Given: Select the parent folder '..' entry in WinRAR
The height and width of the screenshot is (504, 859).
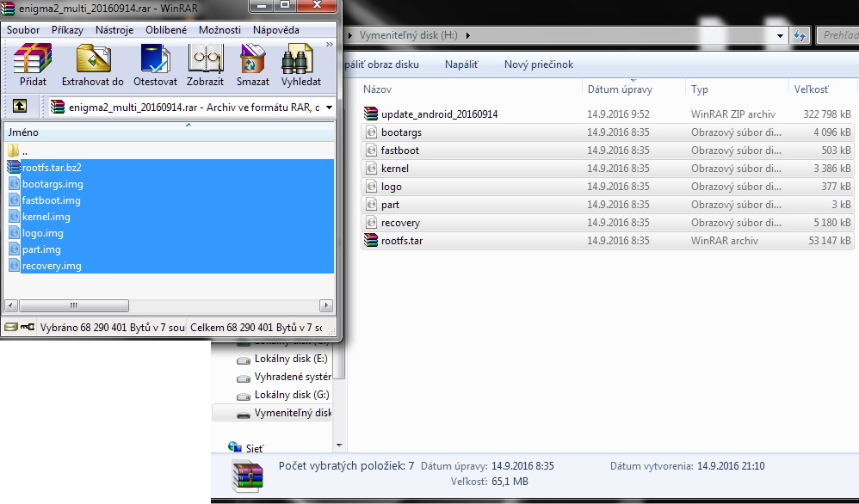Looking at the screenshot, I should (169, 151).
